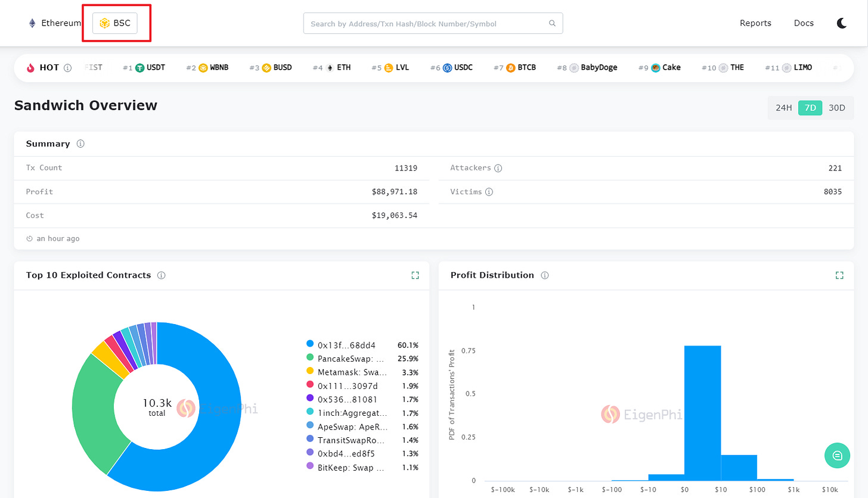Select the BSC network button
Viewport: 868px width, 498px height.
pos(115,23)
